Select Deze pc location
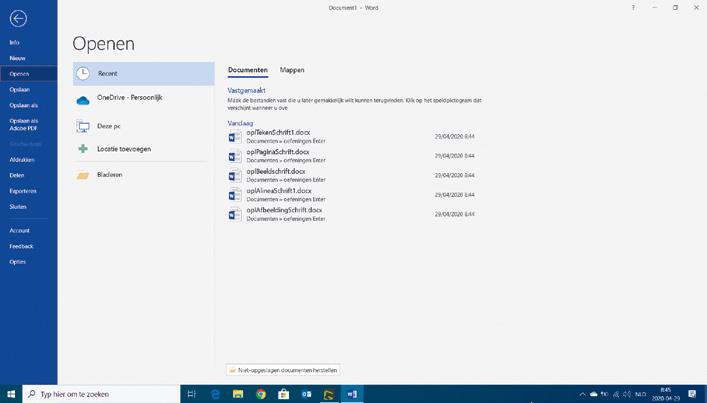Viewport: 707px width, 403px height. pyautogui.click(x=143, y=126)
